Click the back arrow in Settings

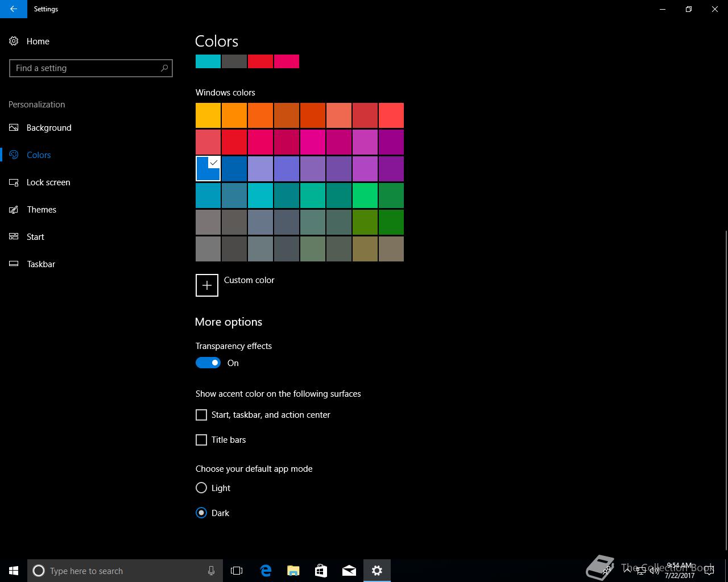pyautogui.click(x=13, y=9)
